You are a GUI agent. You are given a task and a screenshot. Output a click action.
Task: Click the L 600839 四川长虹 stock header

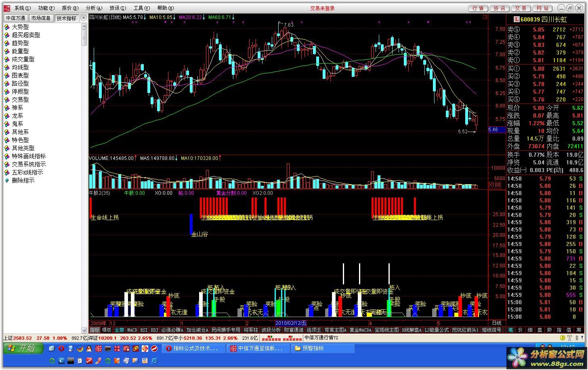pos(541,19)
